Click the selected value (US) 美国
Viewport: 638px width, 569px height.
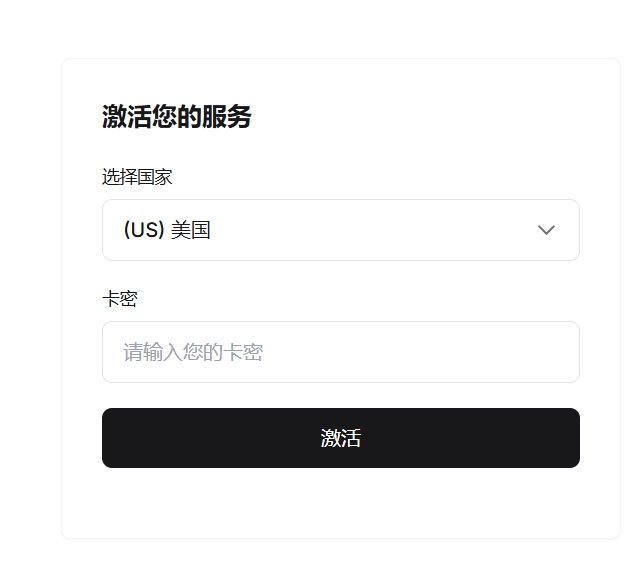[167, 230]
